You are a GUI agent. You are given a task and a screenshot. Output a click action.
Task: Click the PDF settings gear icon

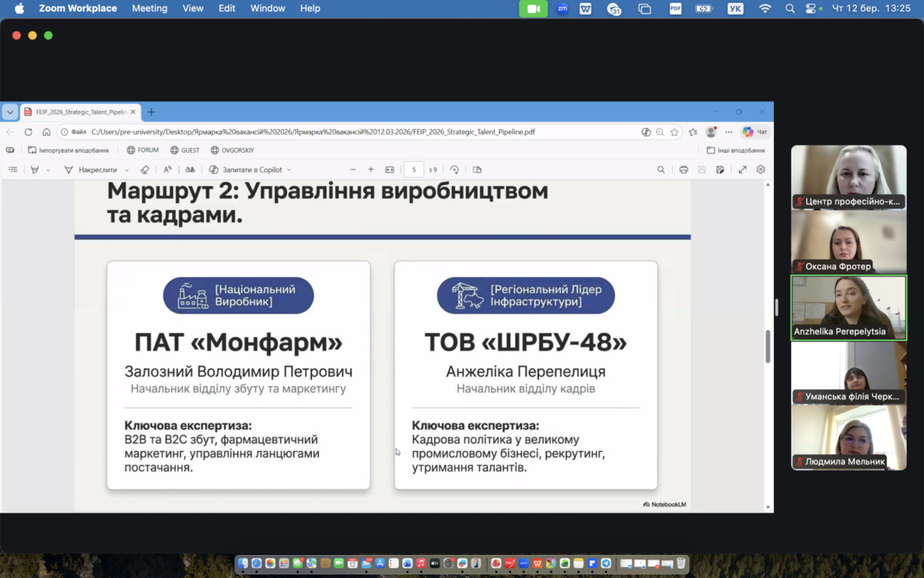(x=761, y=170)
